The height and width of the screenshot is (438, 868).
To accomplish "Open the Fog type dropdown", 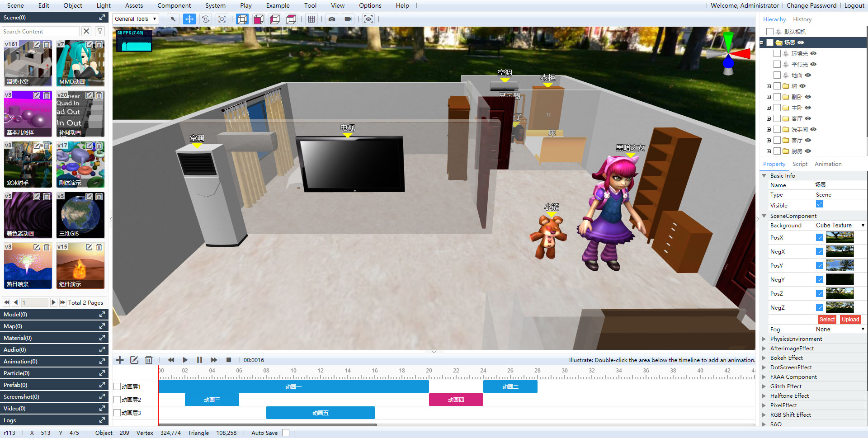I will [x=840, y=329].
